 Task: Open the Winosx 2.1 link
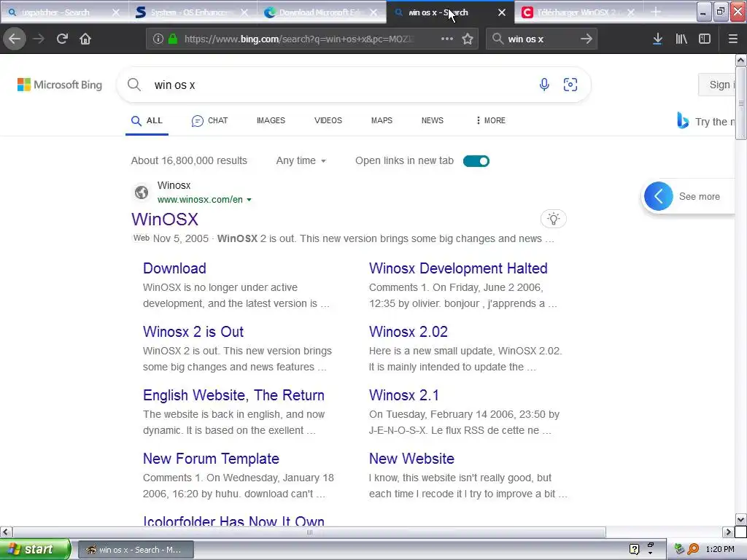(404, 394)
